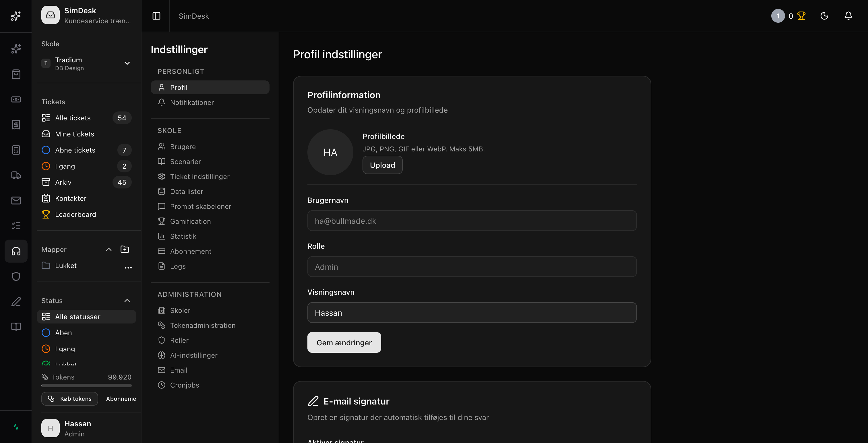Open Roller administration

(x=210, y=340)
